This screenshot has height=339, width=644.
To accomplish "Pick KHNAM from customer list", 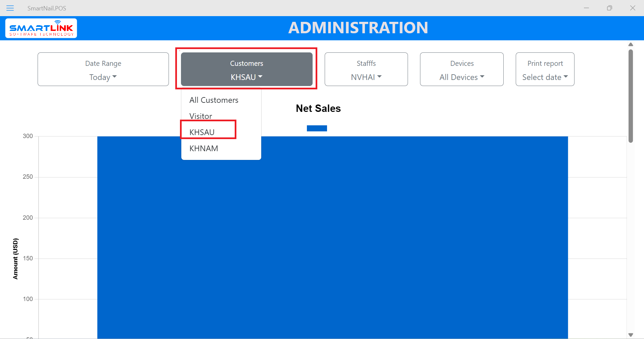I will [204, 149].
